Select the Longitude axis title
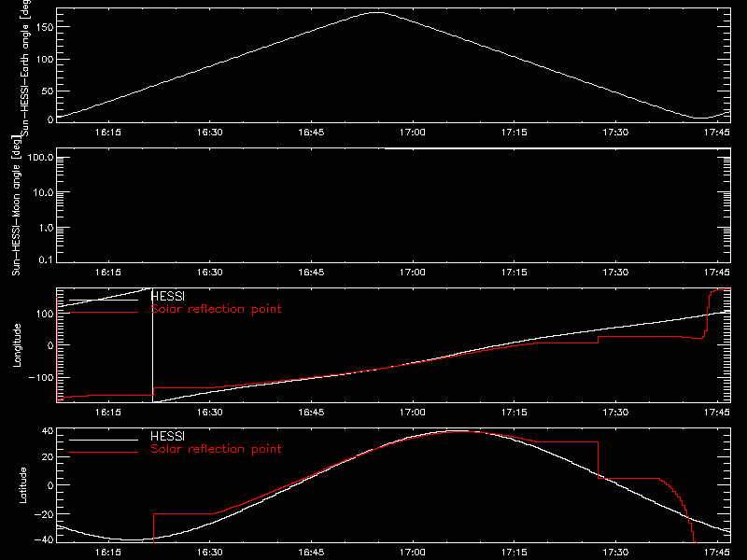Screen dimensions: 747x560 tap(17, 345)
